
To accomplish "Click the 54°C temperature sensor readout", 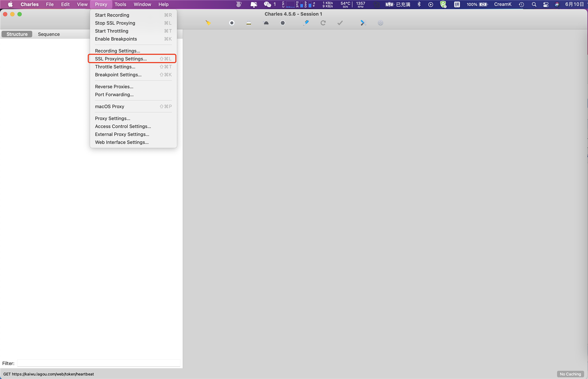I will (x=345, y=4).
